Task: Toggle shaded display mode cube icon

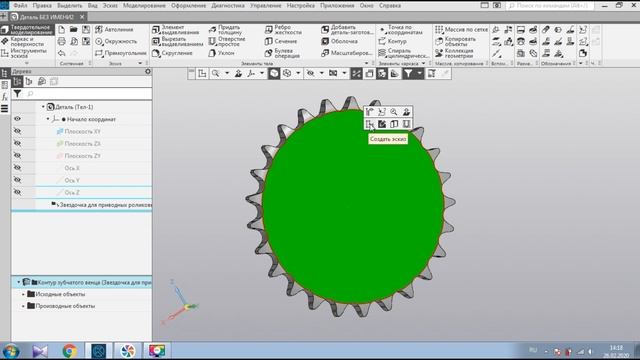Action: 274,73
